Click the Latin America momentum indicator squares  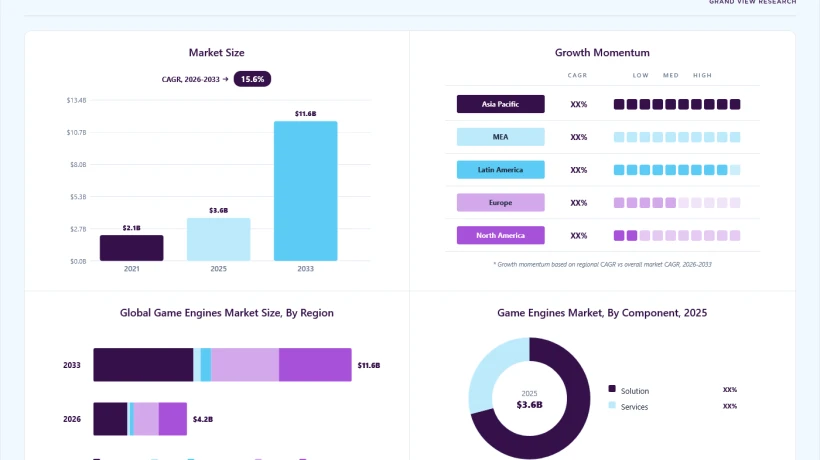pyautogui.click(x=677, y=170)
